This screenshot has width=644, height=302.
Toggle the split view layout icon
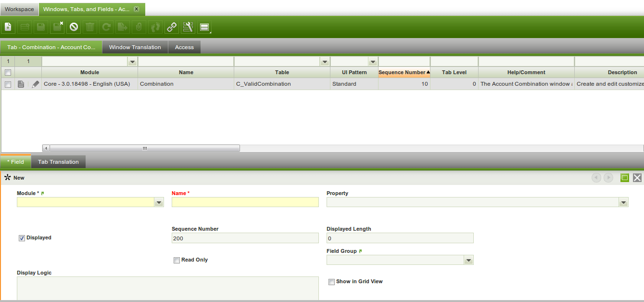click(x=204, y=27)
